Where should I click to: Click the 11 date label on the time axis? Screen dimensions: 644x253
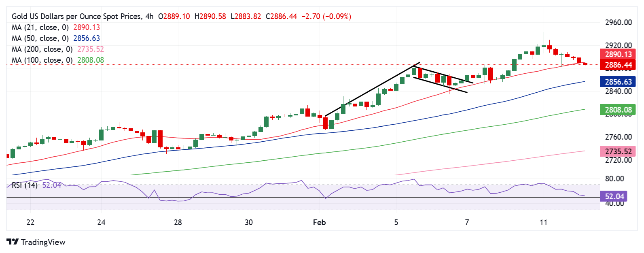[543, 222]
